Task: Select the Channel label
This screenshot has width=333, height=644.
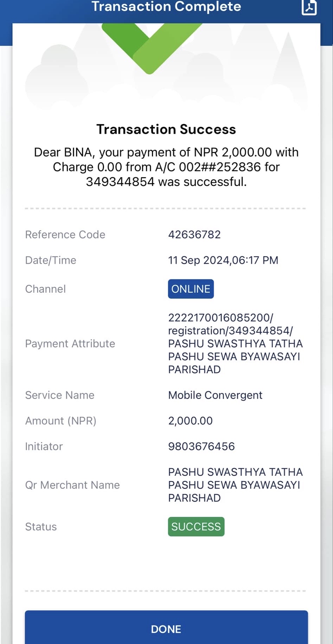Action: pos(45,289)
